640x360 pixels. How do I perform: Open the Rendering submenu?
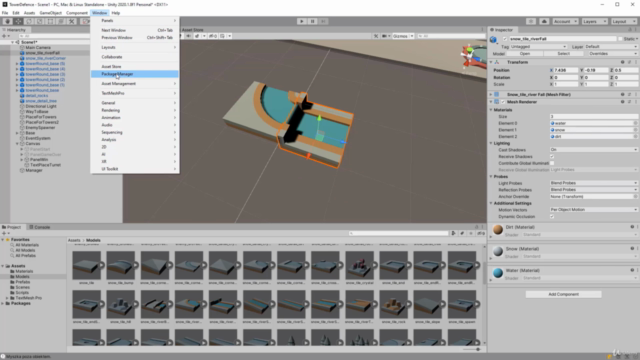click(135, 110)
